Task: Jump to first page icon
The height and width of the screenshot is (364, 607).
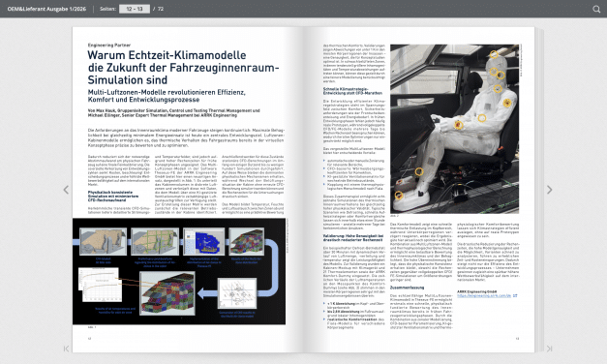Action: pos(66,349)
